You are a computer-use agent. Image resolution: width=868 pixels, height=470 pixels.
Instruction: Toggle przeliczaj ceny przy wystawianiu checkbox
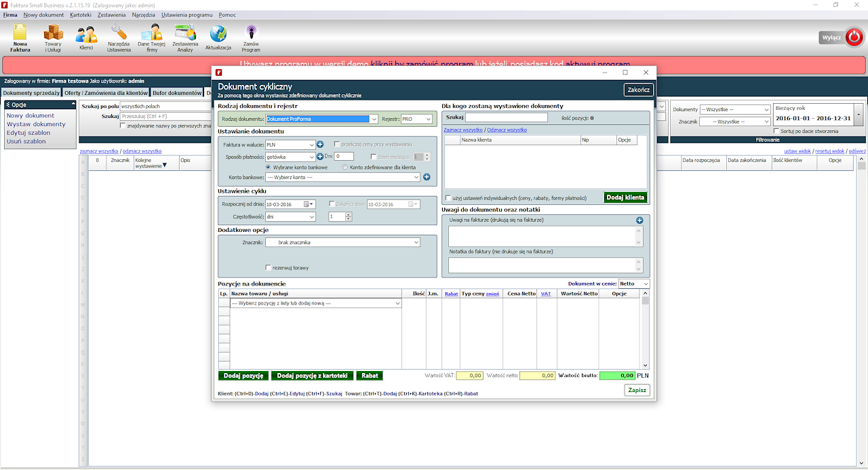(337, 144)
